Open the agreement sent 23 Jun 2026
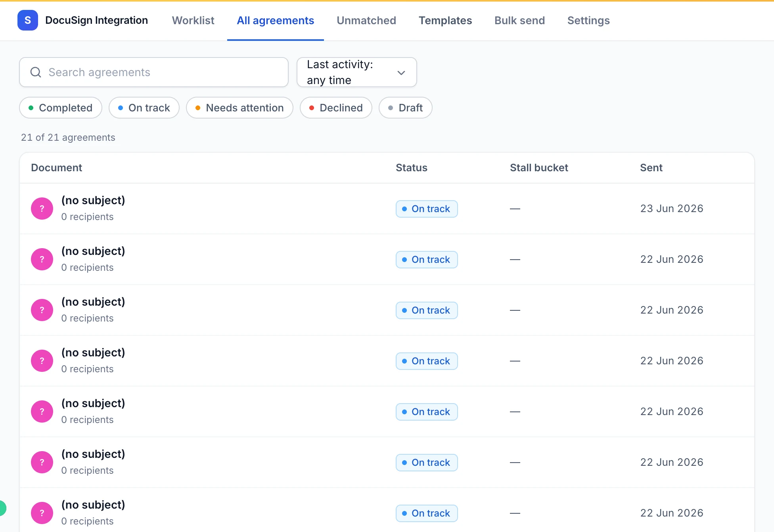 click(387, 209)
